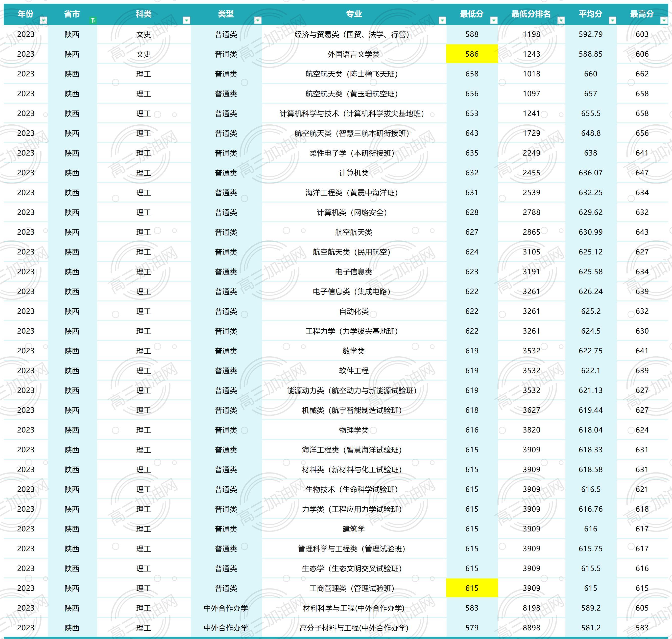Click the 软件工程 major cell
The width and height of the screenshot is (672, 639).
pyautogui.click(x=354, y=370)
